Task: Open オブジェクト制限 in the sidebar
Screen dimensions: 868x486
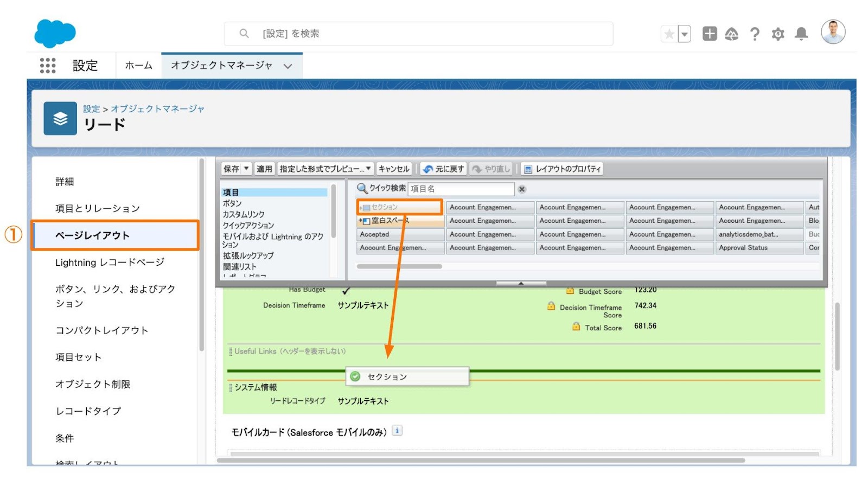Action: click(93, 384)
